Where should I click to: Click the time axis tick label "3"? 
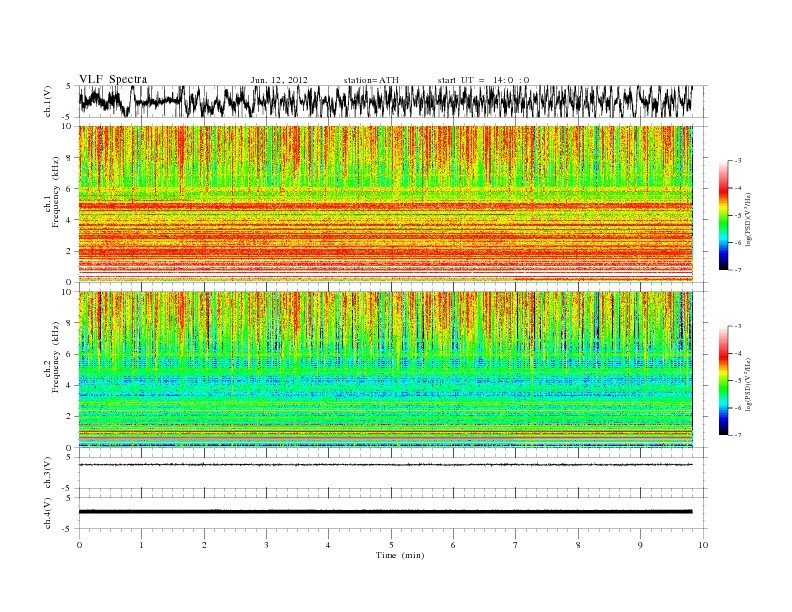[x=266, y=545]
